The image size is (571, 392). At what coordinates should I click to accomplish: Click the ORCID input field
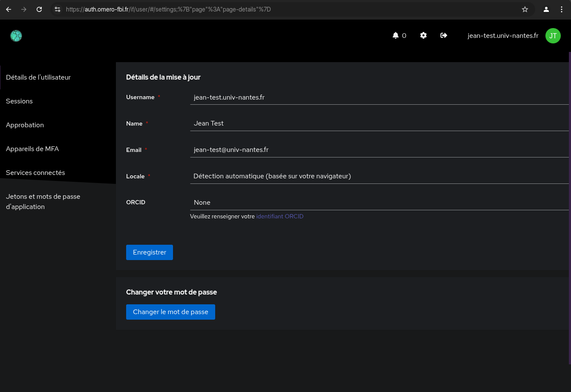[379, 203]
